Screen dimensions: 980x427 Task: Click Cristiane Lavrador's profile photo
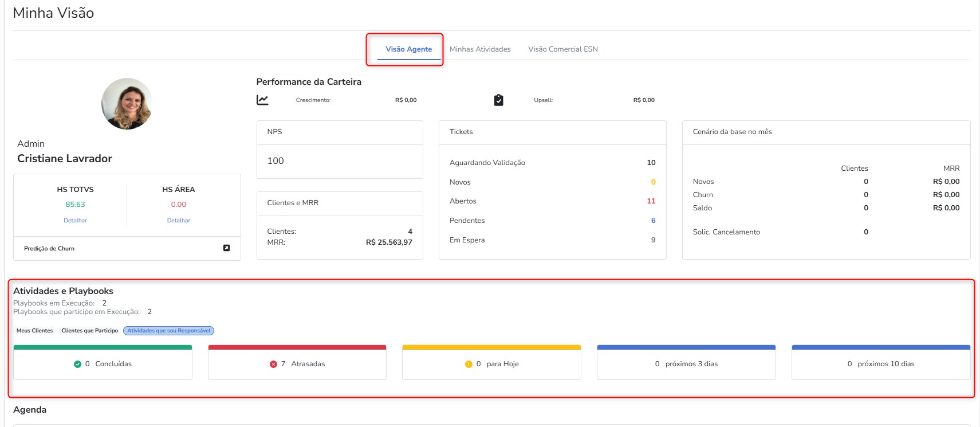point(127,104)
